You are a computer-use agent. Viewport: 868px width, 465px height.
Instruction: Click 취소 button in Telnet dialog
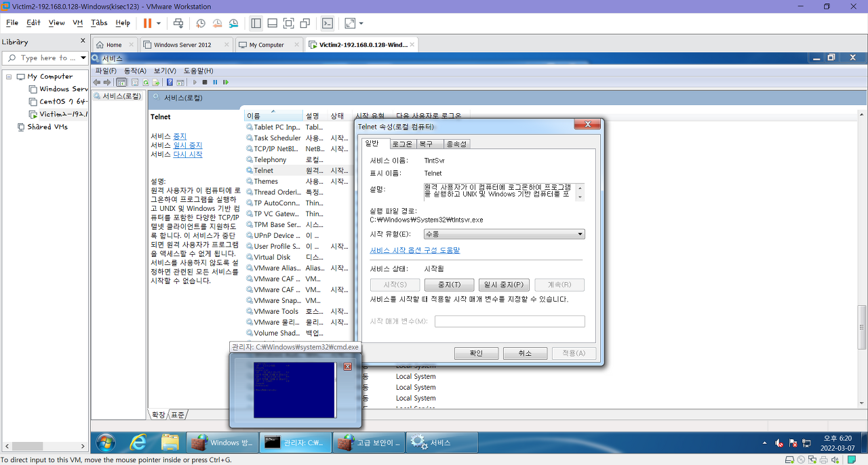point(526,353)
